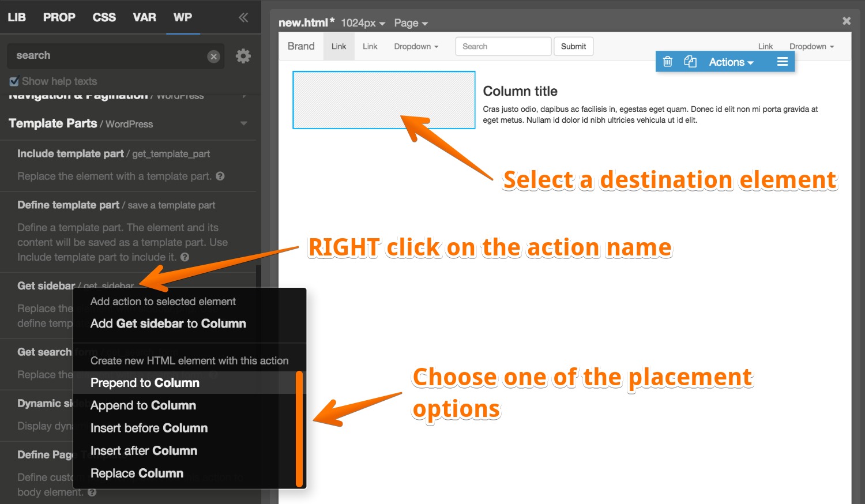865x504 pixels.
Task: Choose Prepend to Column in context menu
Action: (x=145, y=383)
